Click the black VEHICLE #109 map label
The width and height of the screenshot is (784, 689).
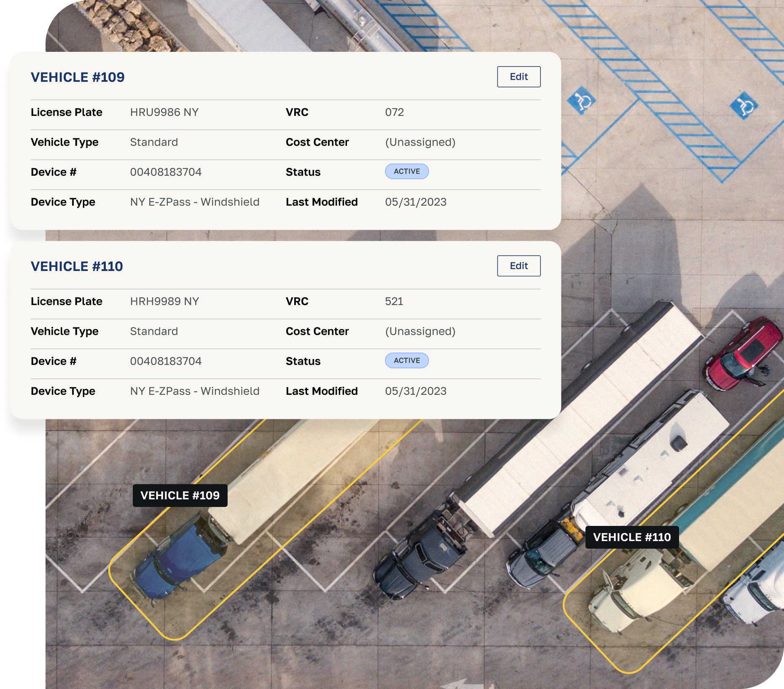pos(180,496)
